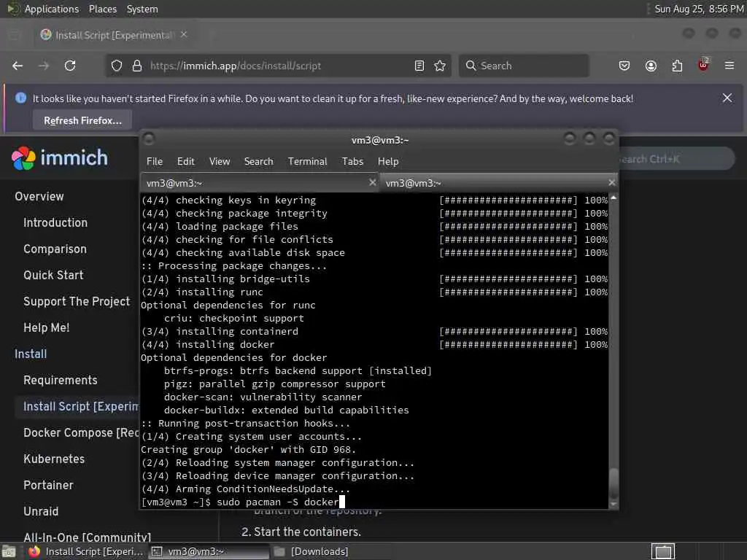The image size is (747, 560).
Task: Click the Firefox forward arrow
Action: 44,66
